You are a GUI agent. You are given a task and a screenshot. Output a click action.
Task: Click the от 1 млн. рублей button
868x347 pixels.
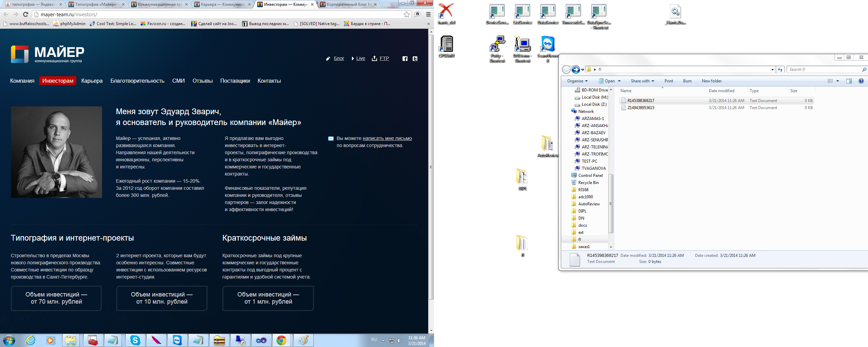click(268, 298)
